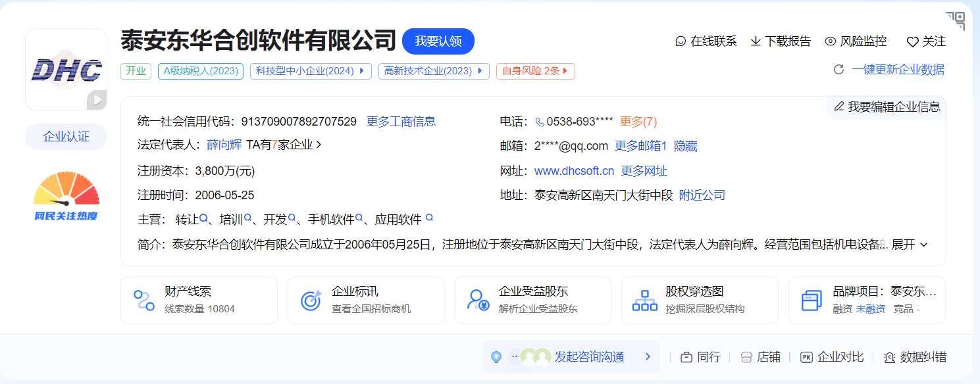980x384 pixels.
Task: Open 企业对比 company comparison
Action: click(x=832, y=357)
